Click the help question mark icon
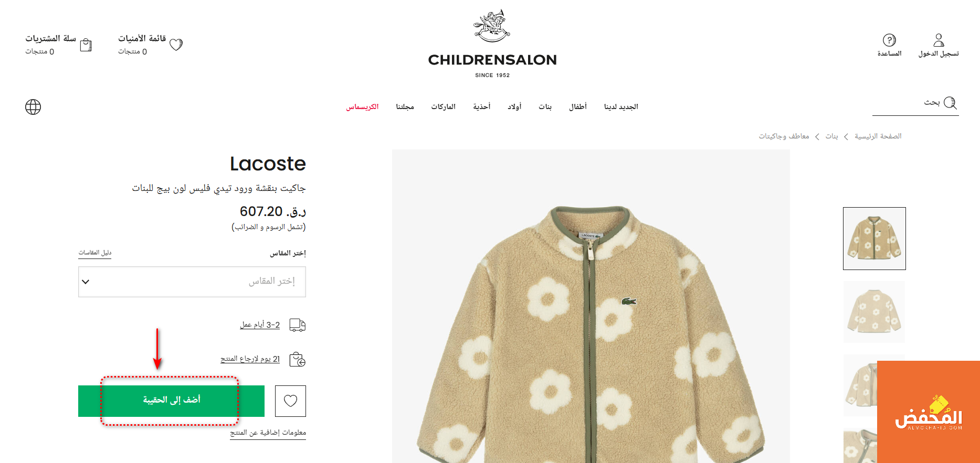This screenshot has width=980, height=463. (889, 40)
